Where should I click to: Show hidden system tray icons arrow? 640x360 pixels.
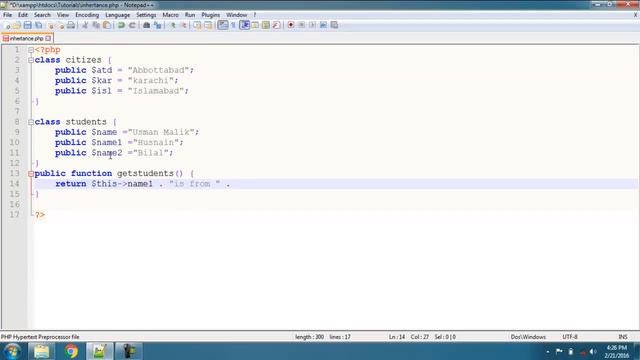coord(548,351)
